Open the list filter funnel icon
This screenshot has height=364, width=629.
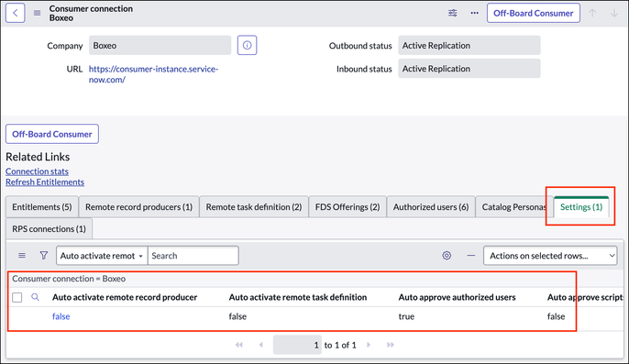tap(44, 256)
